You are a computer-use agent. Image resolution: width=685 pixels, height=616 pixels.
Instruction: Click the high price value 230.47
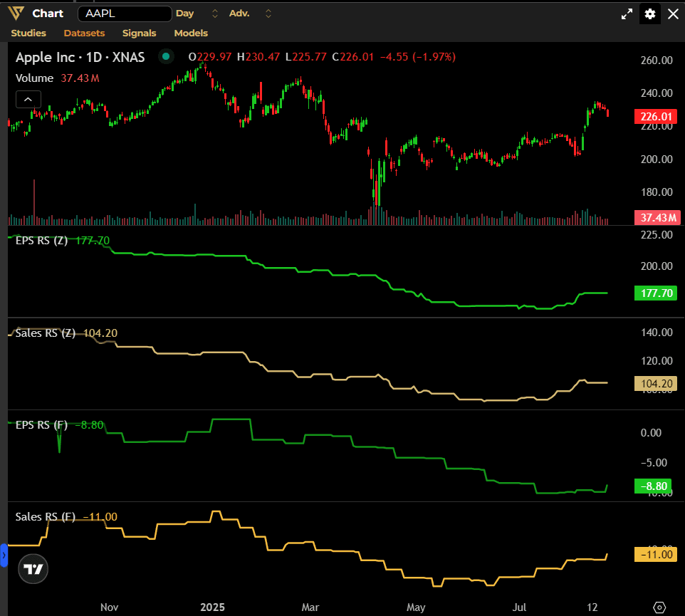pyautogui.click(x=263, y=57)
